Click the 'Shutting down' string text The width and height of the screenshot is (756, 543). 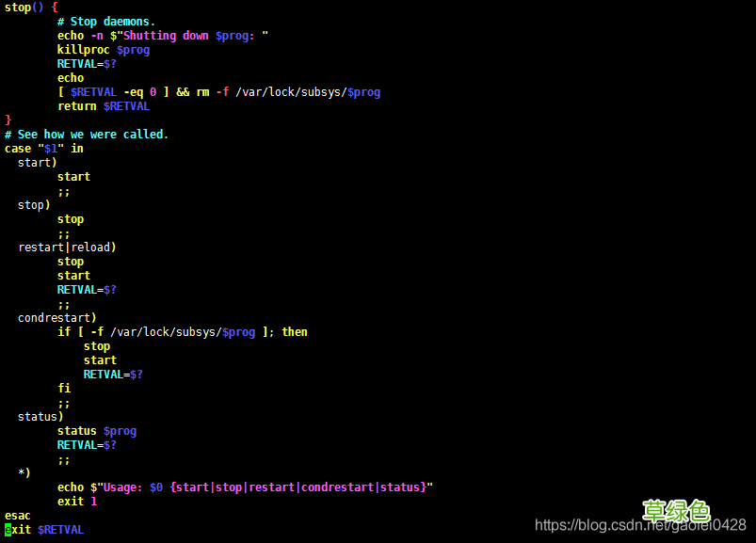(x=166, y=36)
